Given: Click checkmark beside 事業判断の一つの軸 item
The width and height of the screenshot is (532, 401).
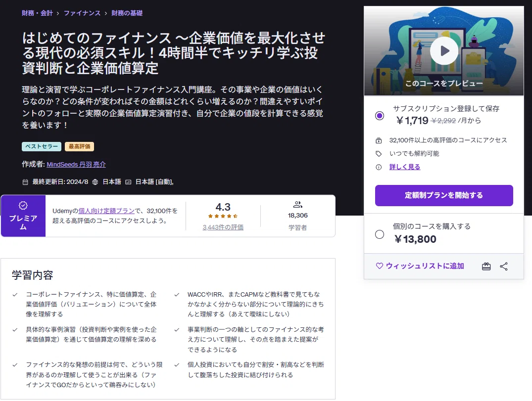Looking at the screenshot, I should tap(177, 329).
